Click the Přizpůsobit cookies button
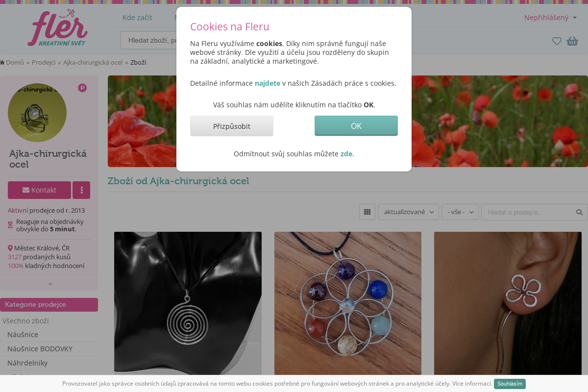 pyautogui.click(x=232, y=126)
